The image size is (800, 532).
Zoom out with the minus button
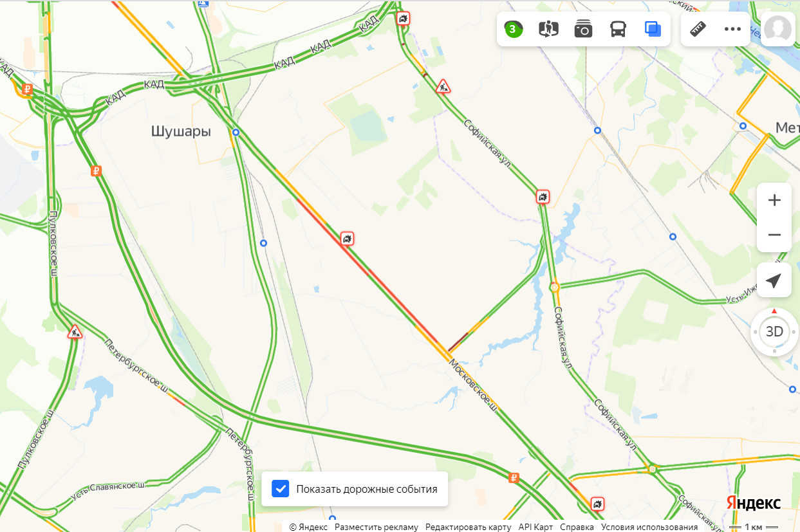point(774,235)
